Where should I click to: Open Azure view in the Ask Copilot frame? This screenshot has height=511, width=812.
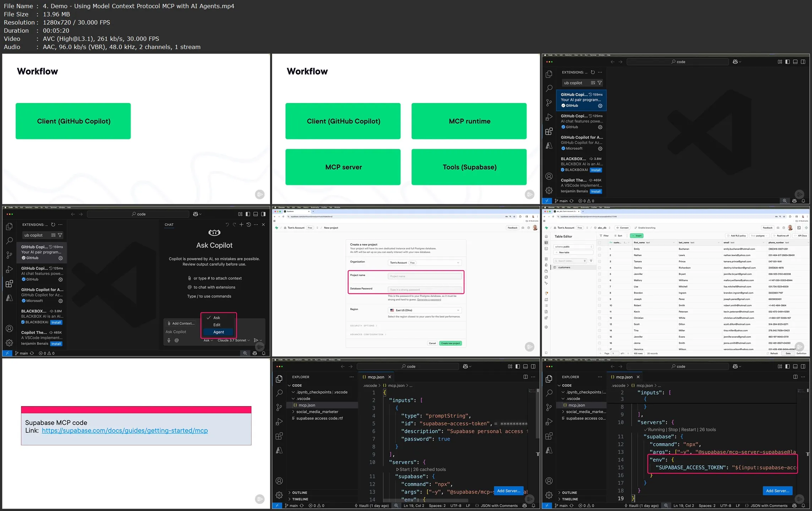(x=10, y=298)
